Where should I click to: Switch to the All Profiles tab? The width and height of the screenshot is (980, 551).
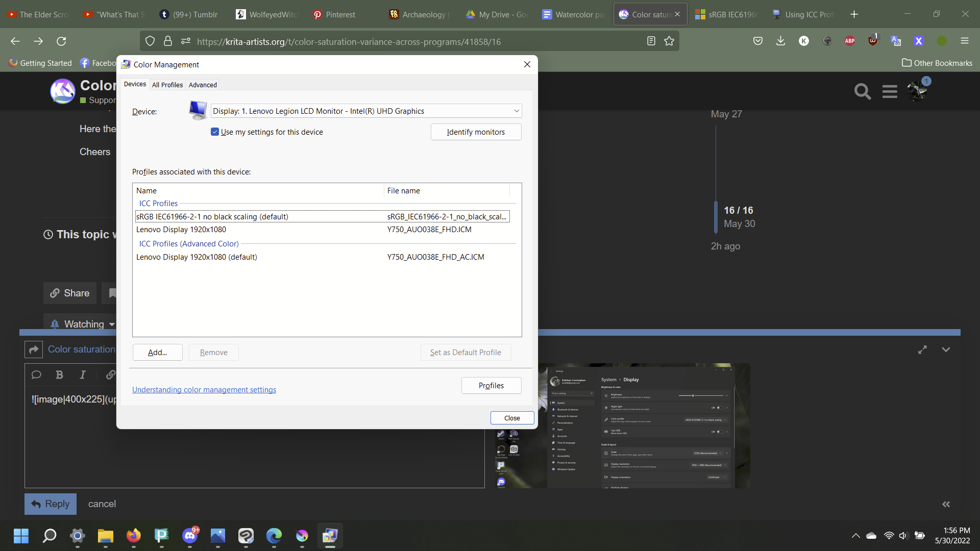coord(167,85)
